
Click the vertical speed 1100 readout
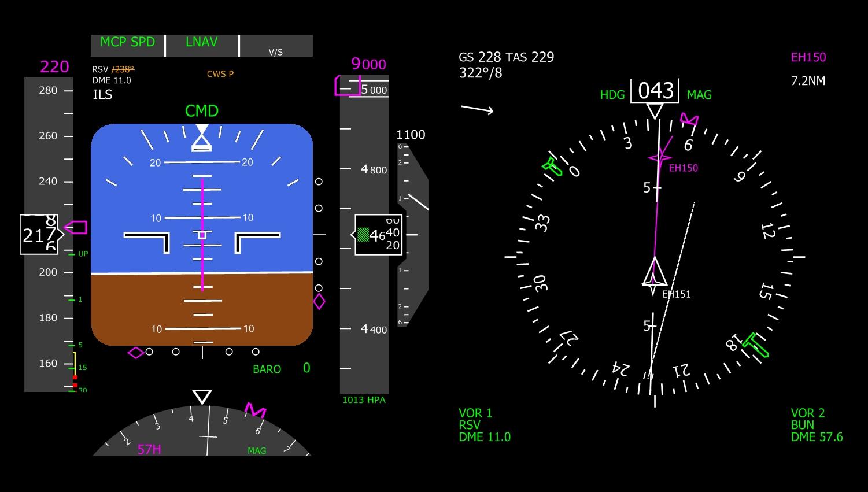(411, 135)
